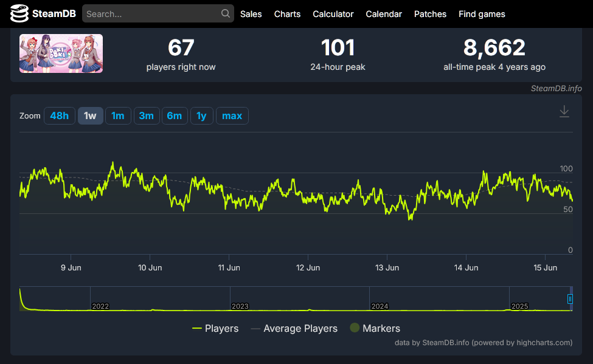Click the '8,662' all-time peak value
Image resolution: width=593 pixels, height=364 pixels.
(x=494, y=47)
